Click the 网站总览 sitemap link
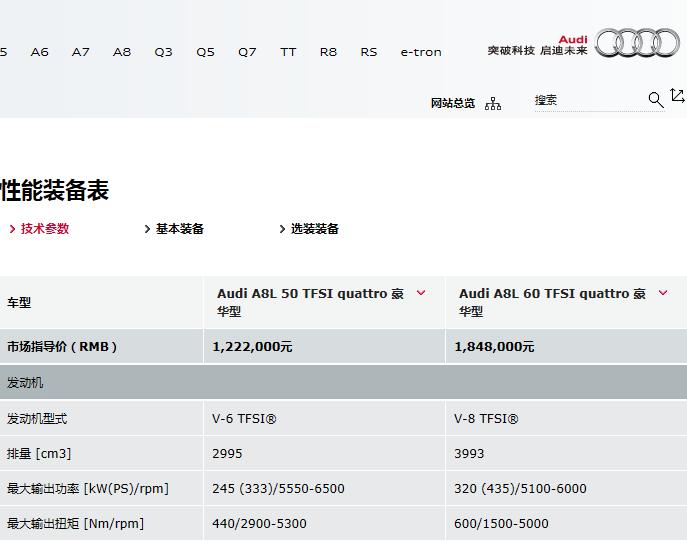This screenshot has width=687, height=541. [453, 103]
